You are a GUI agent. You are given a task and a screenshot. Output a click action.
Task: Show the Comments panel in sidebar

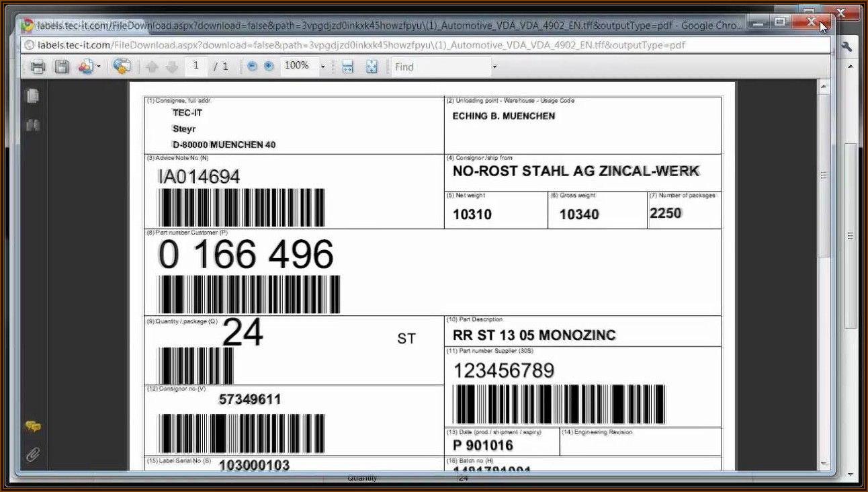click(32, 426)
